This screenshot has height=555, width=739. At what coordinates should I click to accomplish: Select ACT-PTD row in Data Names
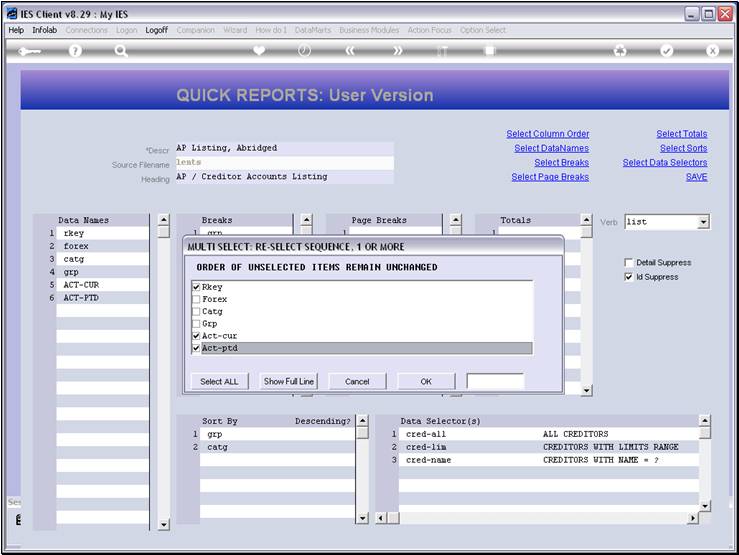[102, 298]
